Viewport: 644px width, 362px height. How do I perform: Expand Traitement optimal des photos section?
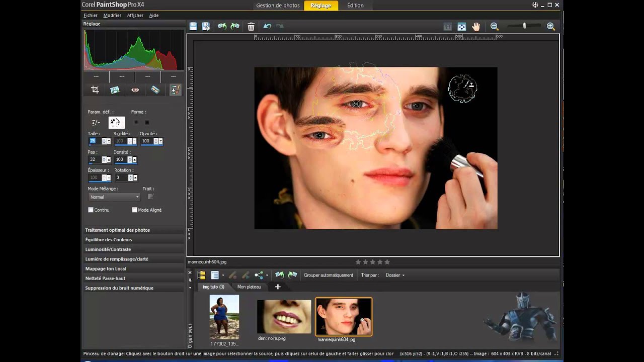[133, 230]
